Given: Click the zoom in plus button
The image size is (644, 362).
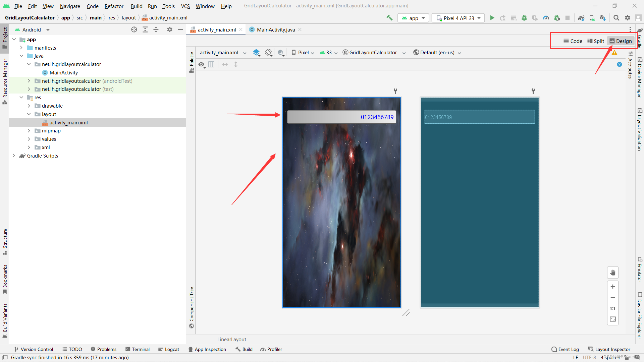Looking at the screenshot, I should click(x=612, y=287).
